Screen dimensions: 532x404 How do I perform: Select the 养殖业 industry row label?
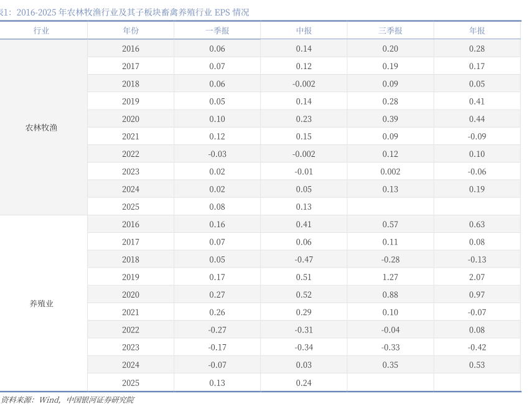(x=42, y=304)
